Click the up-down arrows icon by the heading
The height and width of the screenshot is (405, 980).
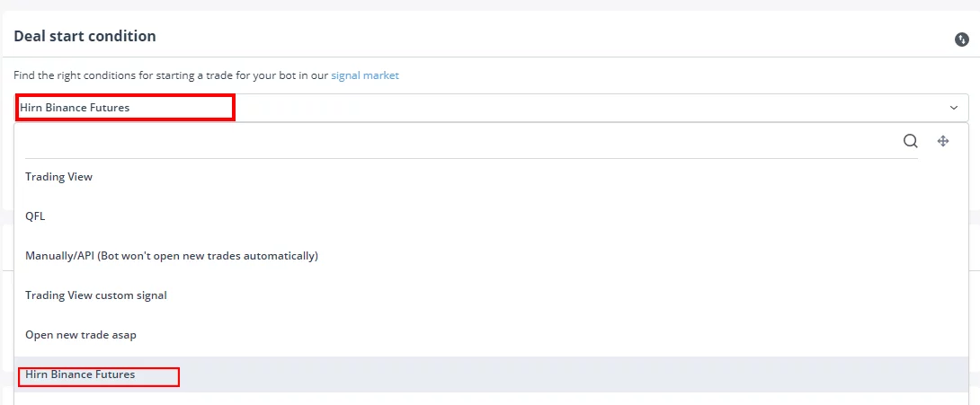961,40
